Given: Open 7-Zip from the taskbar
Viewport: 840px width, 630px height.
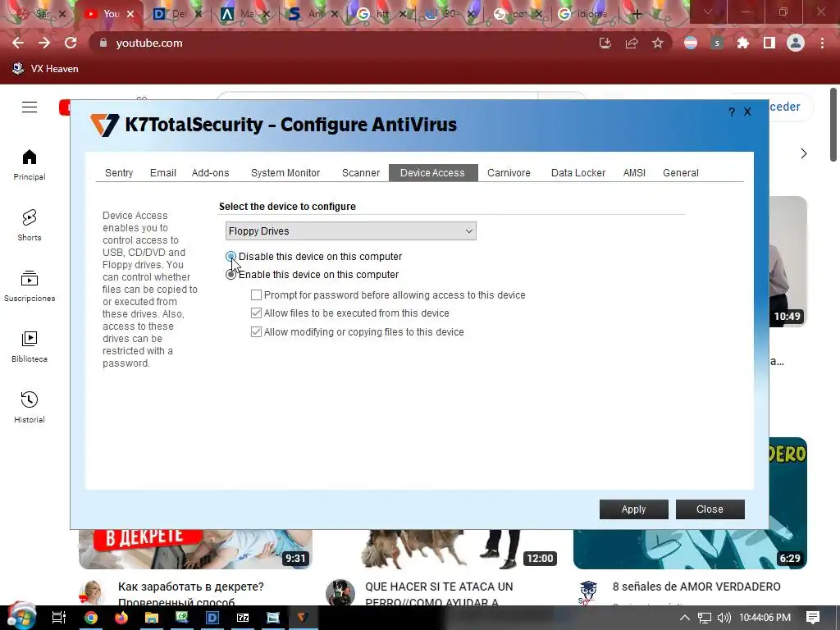Looking at the screenshot, I should [x=243, y=618].
